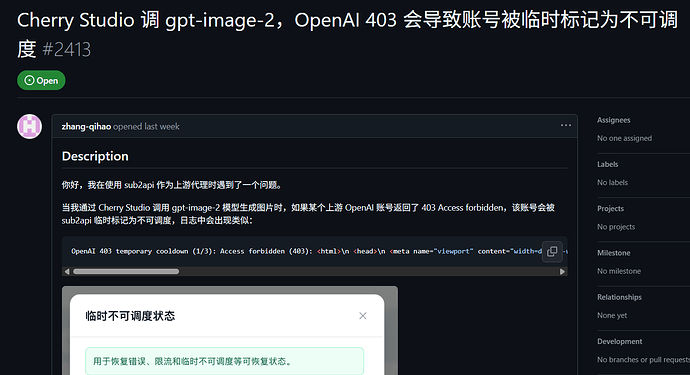
Task: Open the Development sidebar section
Action: click(x=620, y=342)
